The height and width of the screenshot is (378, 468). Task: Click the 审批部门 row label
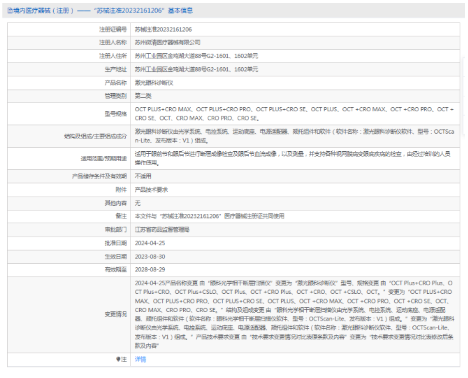116,230
